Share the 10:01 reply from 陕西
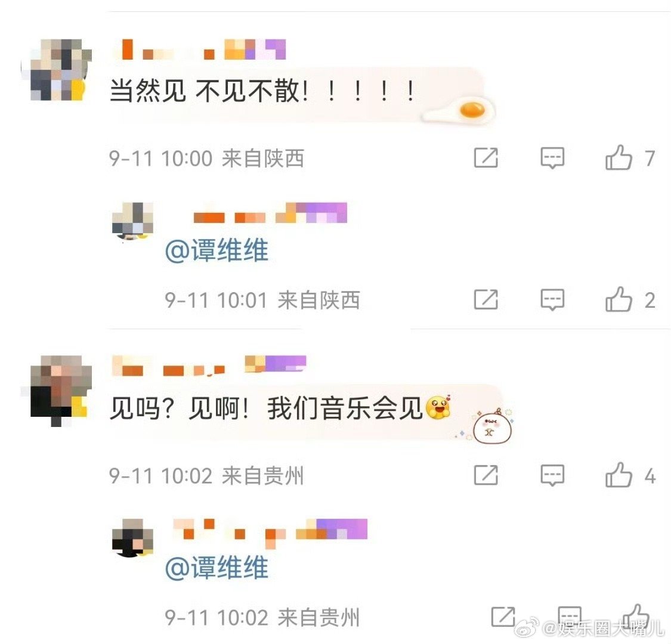 pyautogui.click(x=486, y=299)
